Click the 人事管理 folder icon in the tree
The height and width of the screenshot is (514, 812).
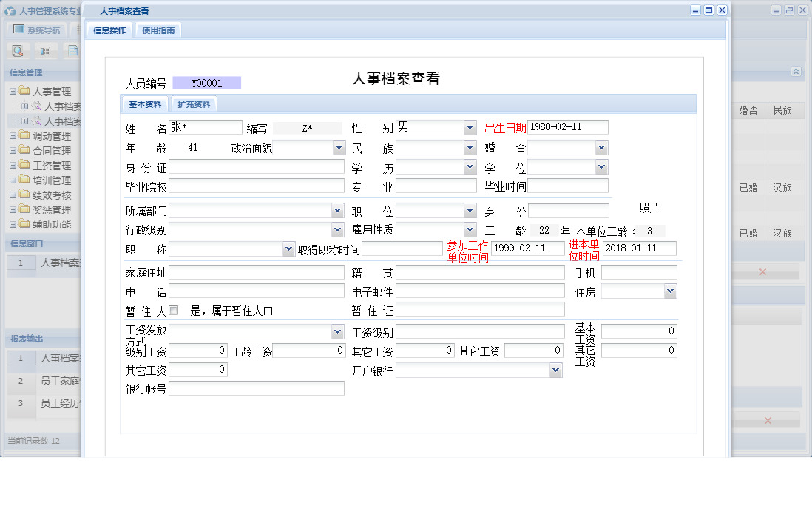coord(23,91)
